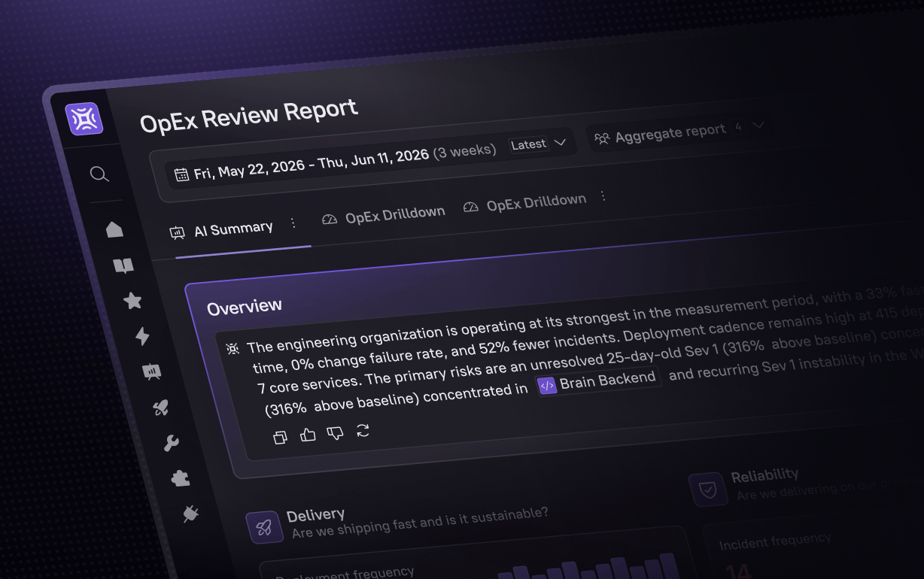The height and width of the screenshot is (579, 924).
Task: Open options menu after second OpEx Drilldown
Action: [x=603, y=196]
